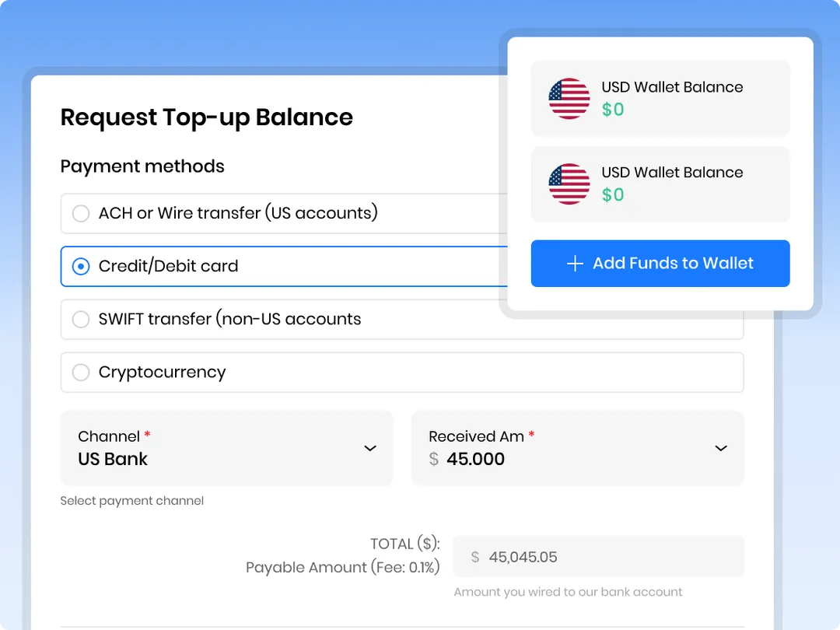Click the Add Funds to Wallet button
The width and height of the screenshot is (840, 630).
660,264
